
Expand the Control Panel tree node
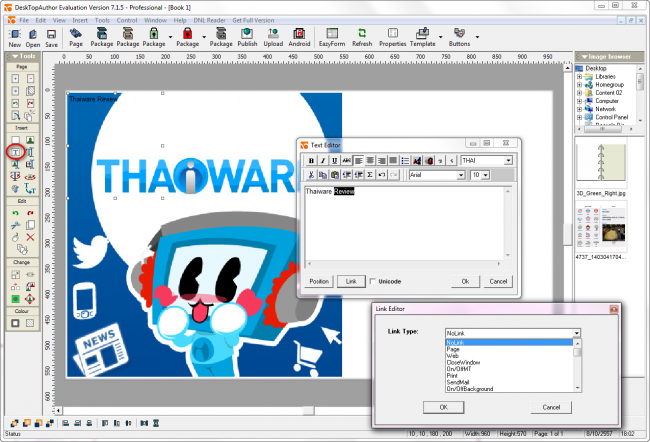pos(580,117)
